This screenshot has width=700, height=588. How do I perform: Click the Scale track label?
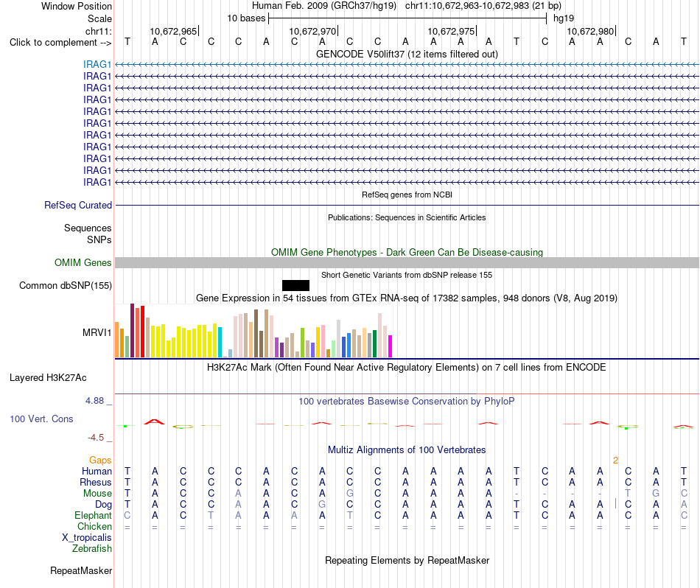(99, 18)
